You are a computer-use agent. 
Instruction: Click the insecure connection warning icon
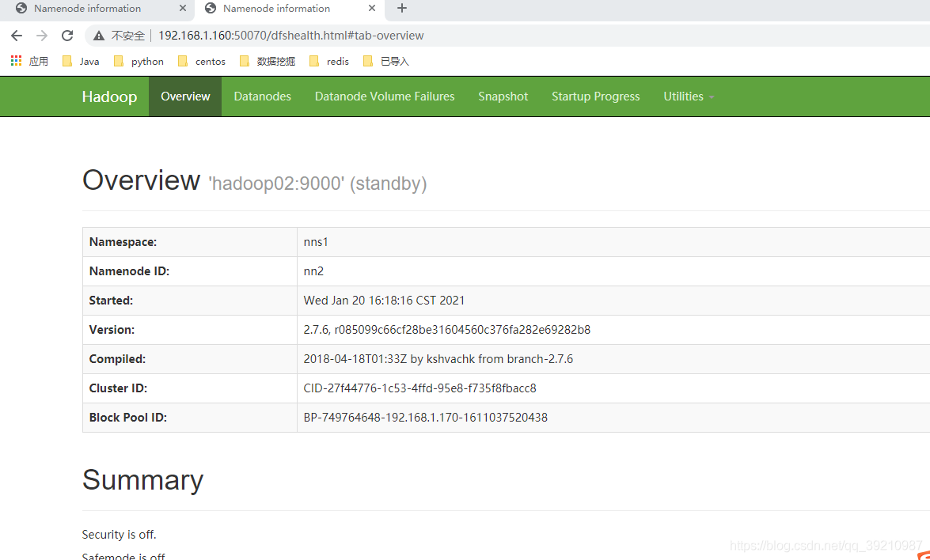pos(98,36)
